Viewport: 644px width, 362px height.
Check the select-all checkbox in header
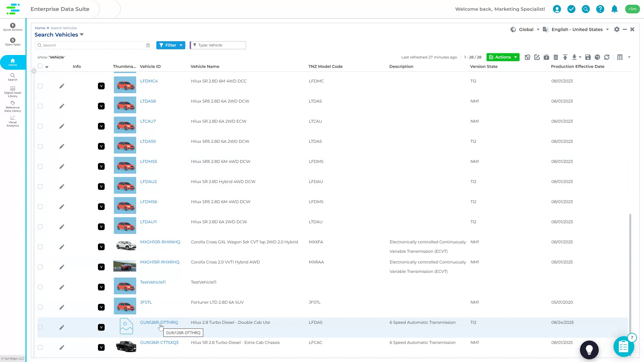point(40,66)
